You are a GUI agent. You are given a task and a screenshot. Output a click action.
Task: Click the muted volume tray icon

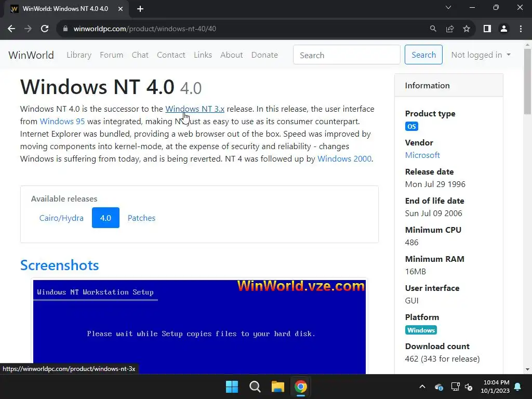coord(469,387)
